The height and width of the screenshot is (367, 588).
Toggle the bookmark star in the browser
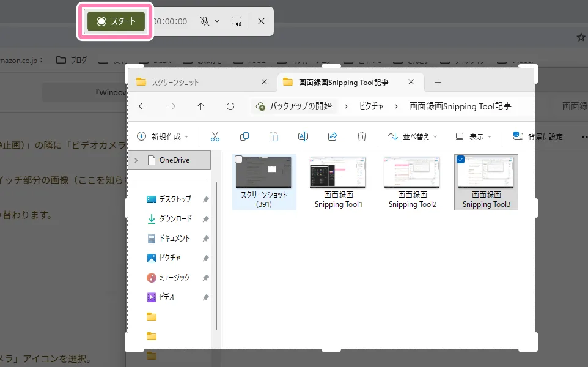click(580, 37)
